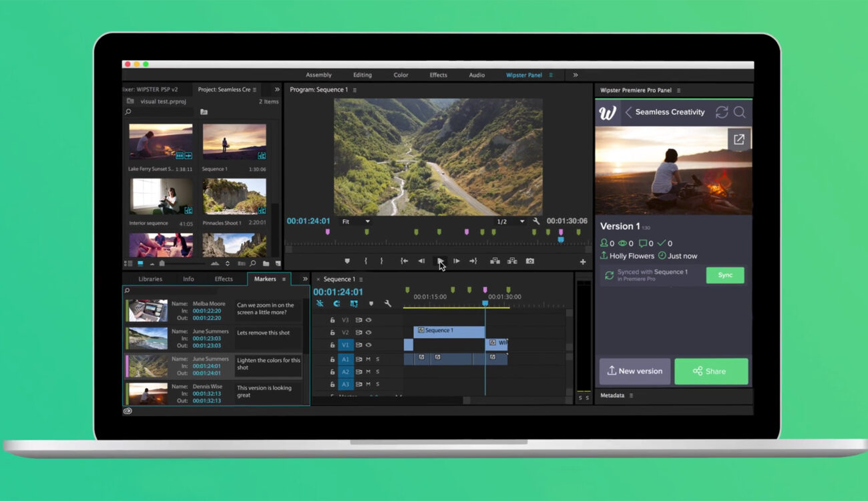This screenshot has width=868, height=501.
Task: Click the New Item icon in Project panel
Action: click(278, 264)
